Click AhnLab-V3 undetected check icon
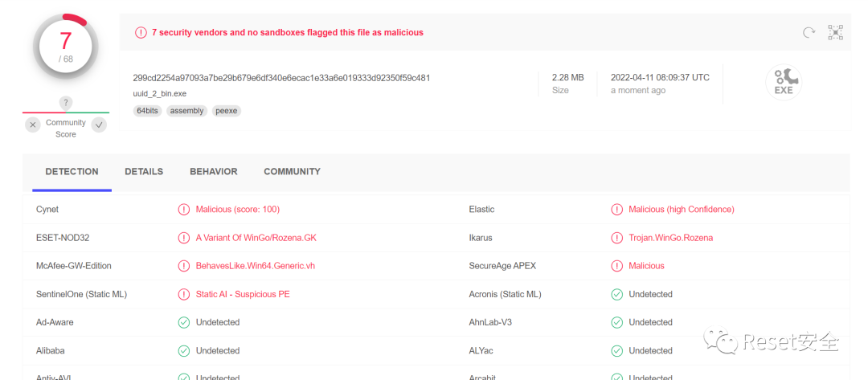 [616, 322]
